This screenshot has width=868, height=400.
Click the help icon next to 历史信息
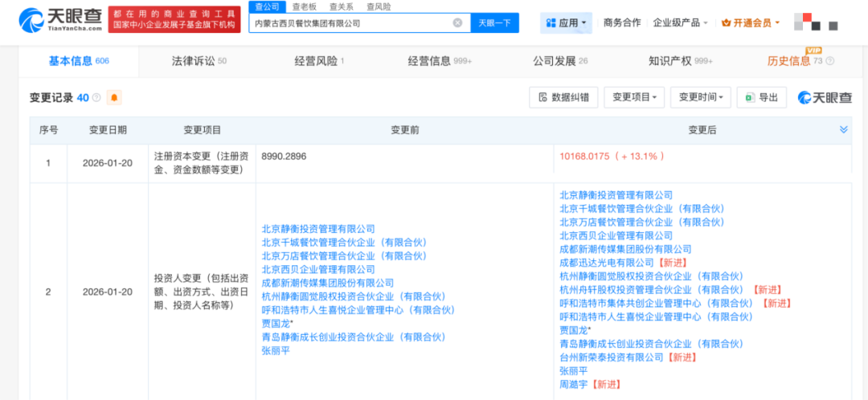coord(829,61)
